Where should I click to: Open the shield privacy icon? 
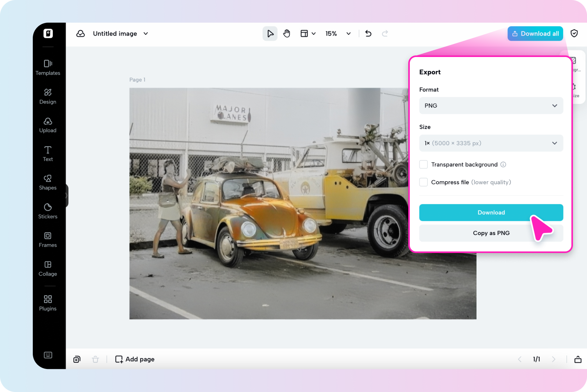click(x=574, y=34)
